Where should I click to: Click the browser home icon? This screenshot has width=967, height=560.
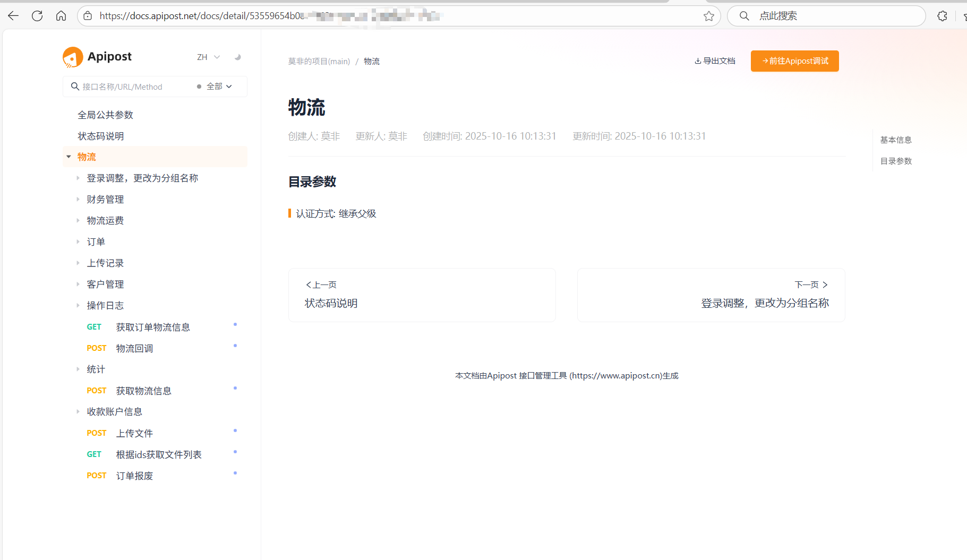(x=61, y=15)
